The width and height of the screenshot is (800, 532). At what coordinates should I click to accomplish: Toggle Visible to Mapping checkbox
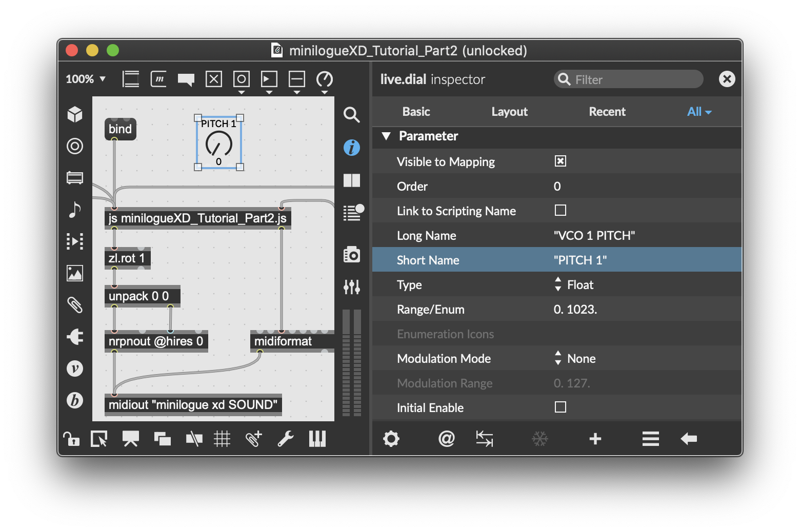point(561,161)
